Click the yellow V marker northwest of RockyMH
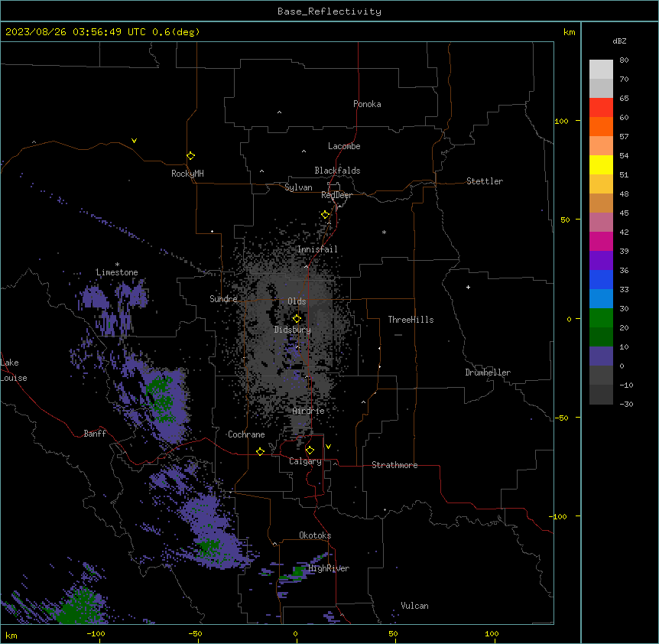This screenshot has width=659, height=644. point(134,141)
